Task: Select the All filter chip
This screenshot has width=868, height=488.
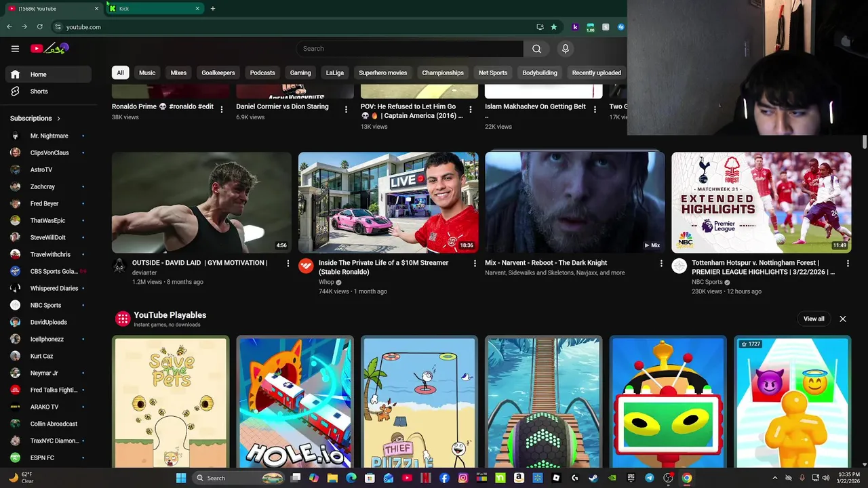Action: click(120, 73)
